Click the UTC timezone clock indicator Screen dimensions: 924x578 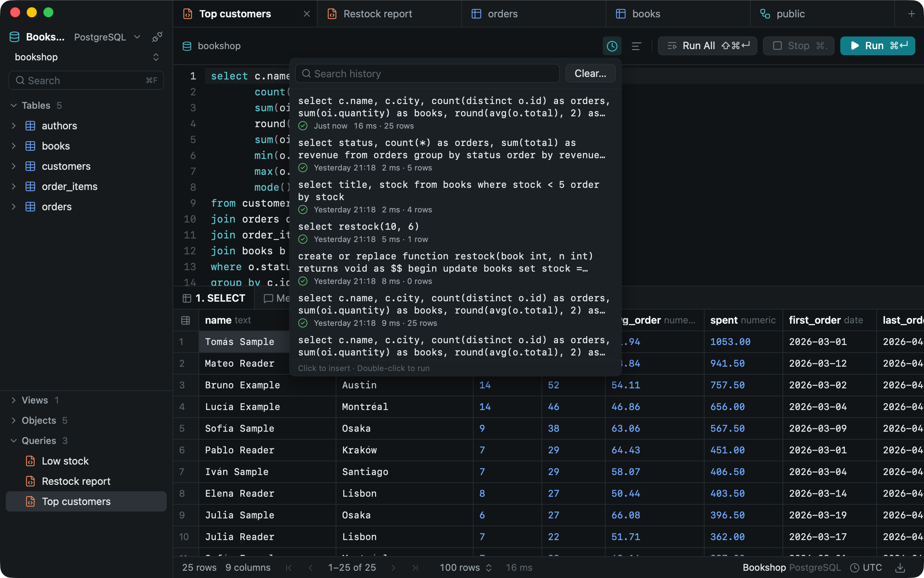(866, 568)
